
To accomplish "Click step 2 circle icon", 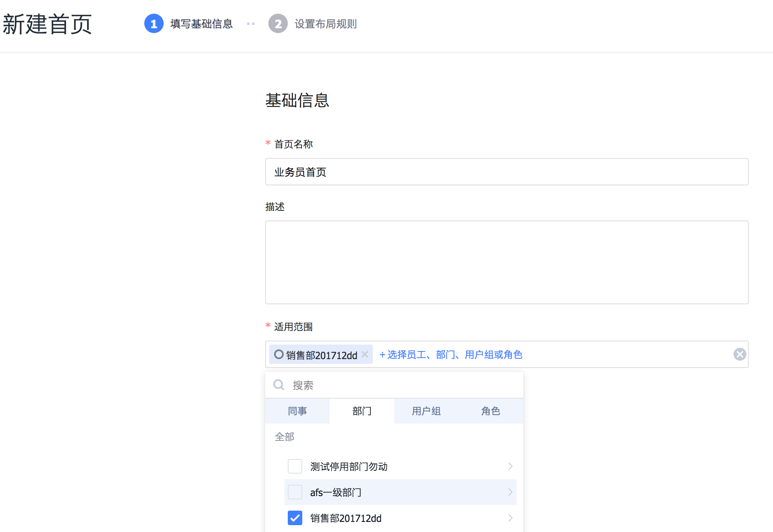I will point(278,24).
